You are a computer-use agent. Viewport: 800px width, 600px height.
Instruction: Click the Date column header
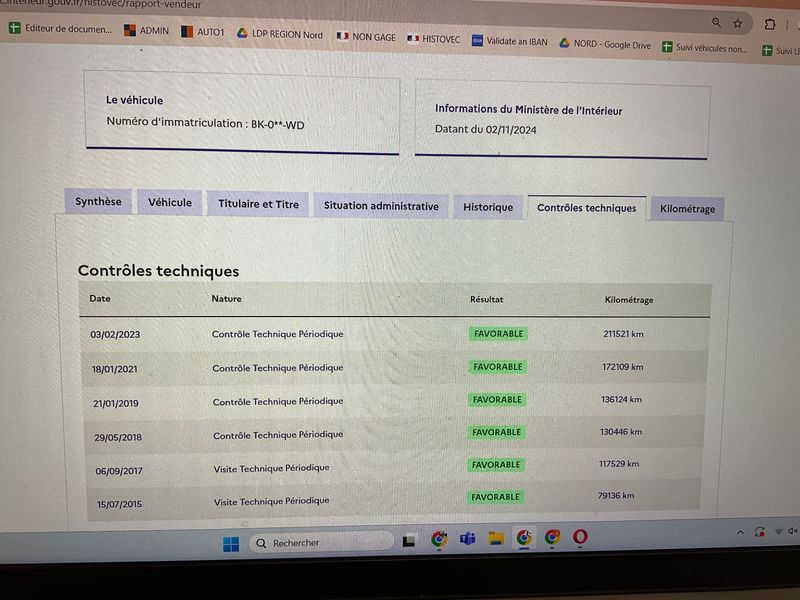coord(100,298)
